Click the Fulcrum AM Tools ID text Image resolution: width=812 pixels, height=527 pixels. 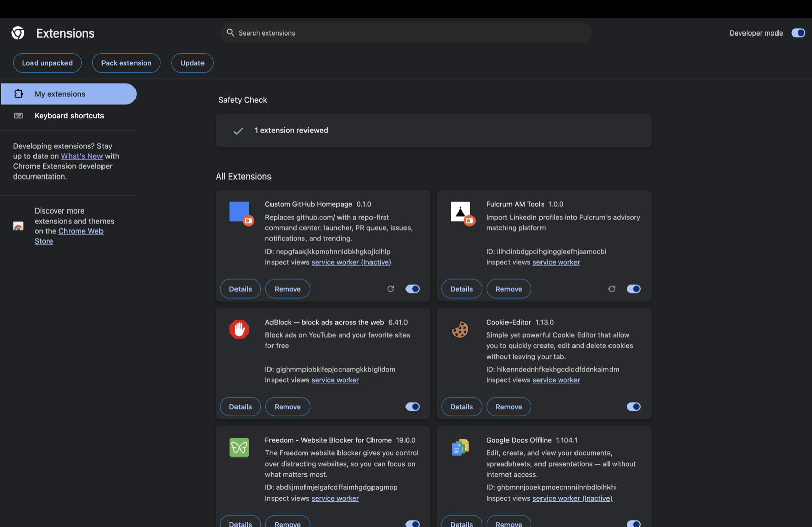point(546,251)
